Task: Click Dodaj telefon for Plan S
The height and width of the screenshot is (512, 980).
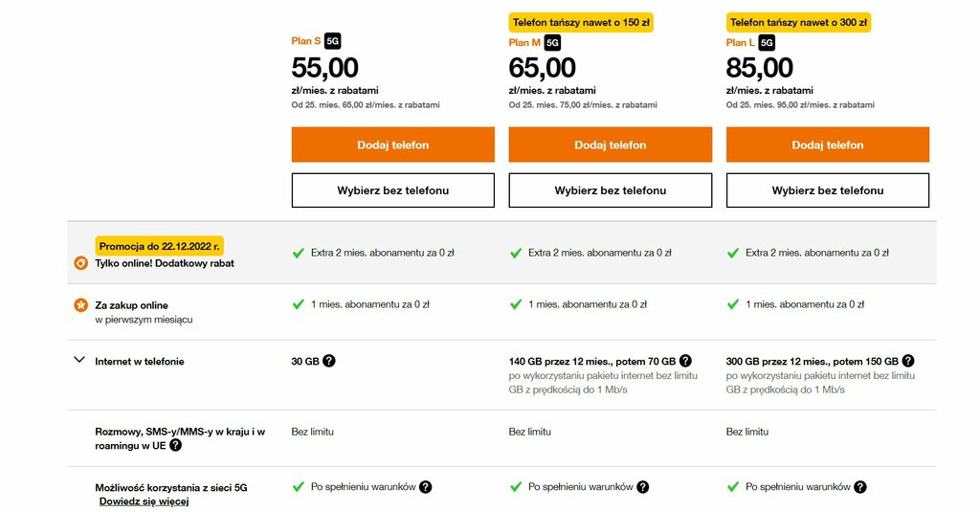Action: point(393,145)
